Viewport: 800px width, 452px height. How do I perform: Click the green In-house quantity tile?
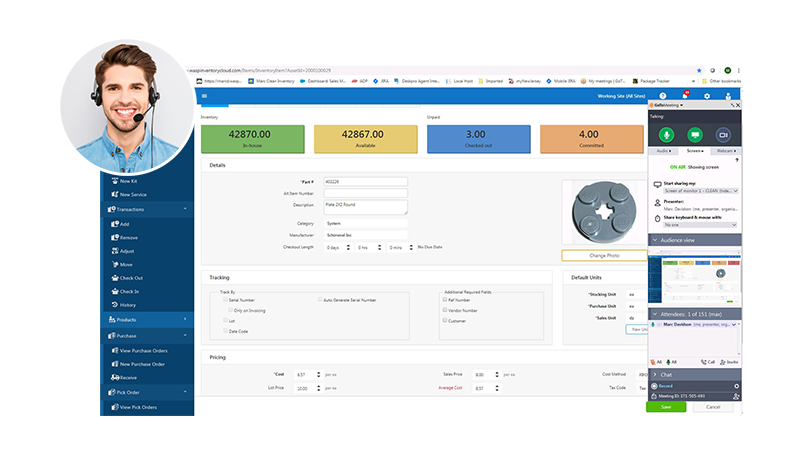pyautogui.click(x=253, y=139)
